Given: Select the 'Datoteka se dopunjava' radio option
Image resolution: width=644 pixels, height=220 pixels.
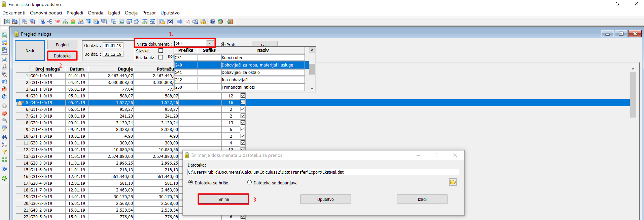Looking at the screenshot, I should (249, 182).
